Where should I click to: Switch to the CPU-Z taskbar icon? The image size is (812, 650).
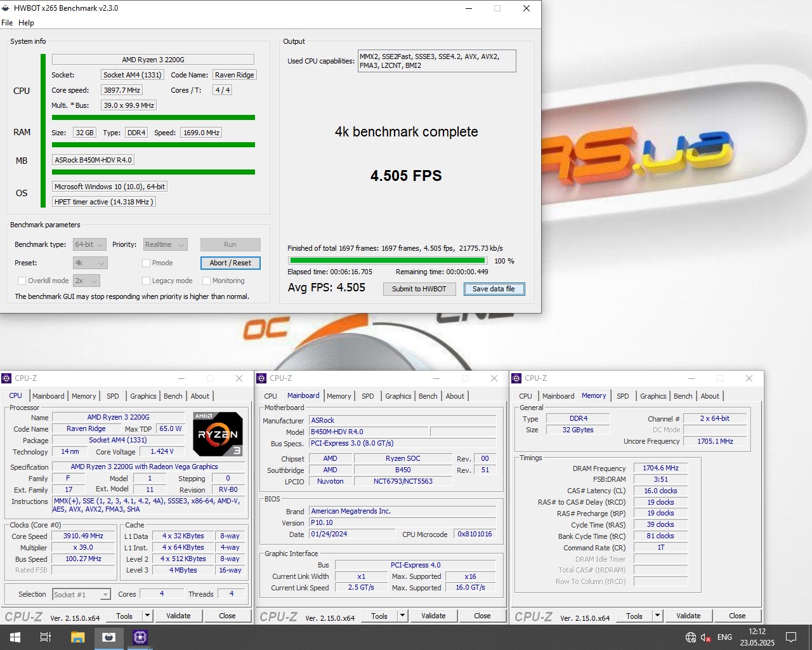pyautogui.click(x=140, y=637)
